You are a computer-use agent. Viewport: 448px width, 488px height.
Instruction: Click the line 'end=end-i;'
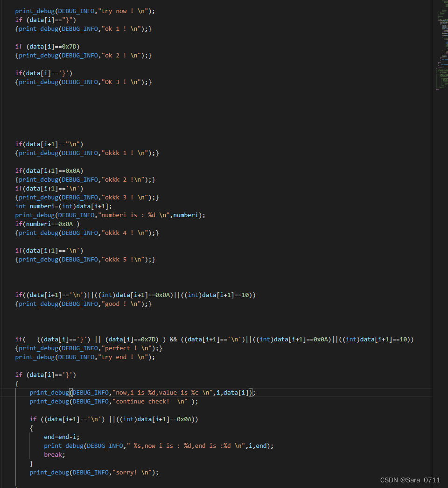point(62,437)
